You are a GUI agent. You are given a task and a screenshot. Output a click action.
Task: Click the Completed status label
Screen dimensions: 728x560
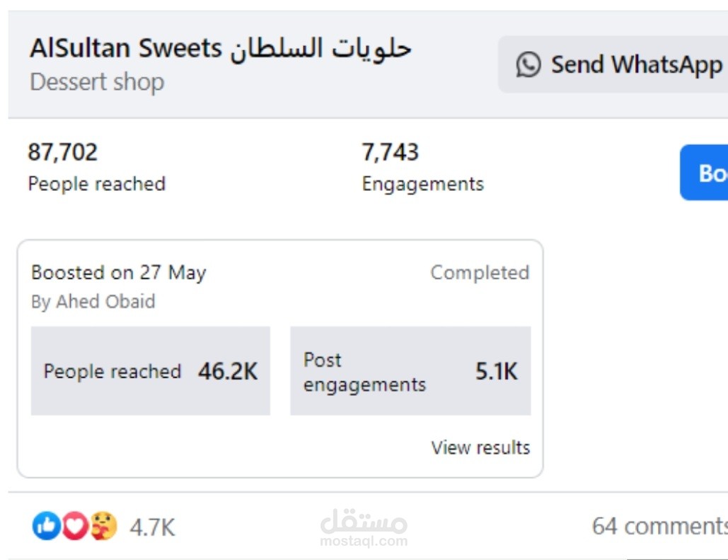pos(480,273)
